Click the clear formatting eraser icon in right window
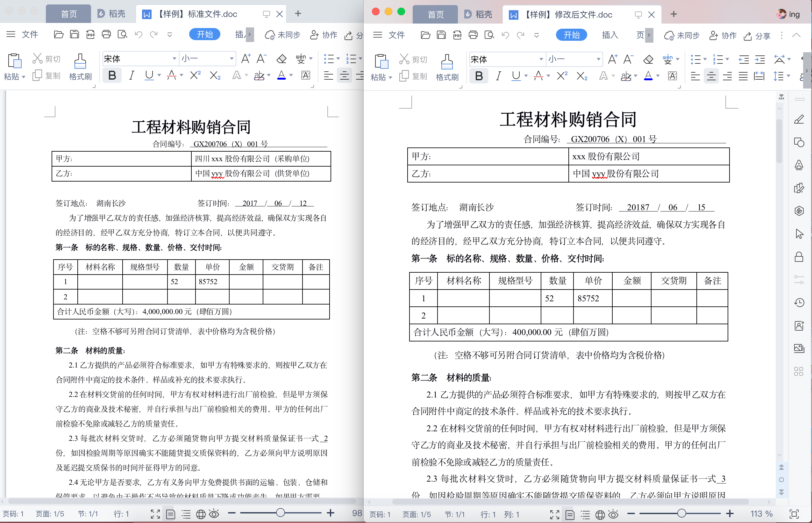The height and width of the screenshot is (523, 812). tap(648, 60)
